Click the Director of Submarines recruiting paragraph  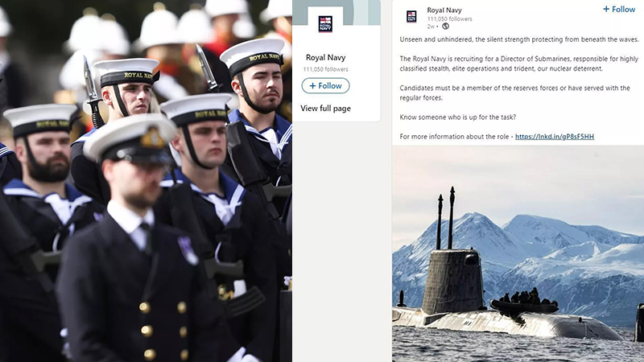click(518, 64)
